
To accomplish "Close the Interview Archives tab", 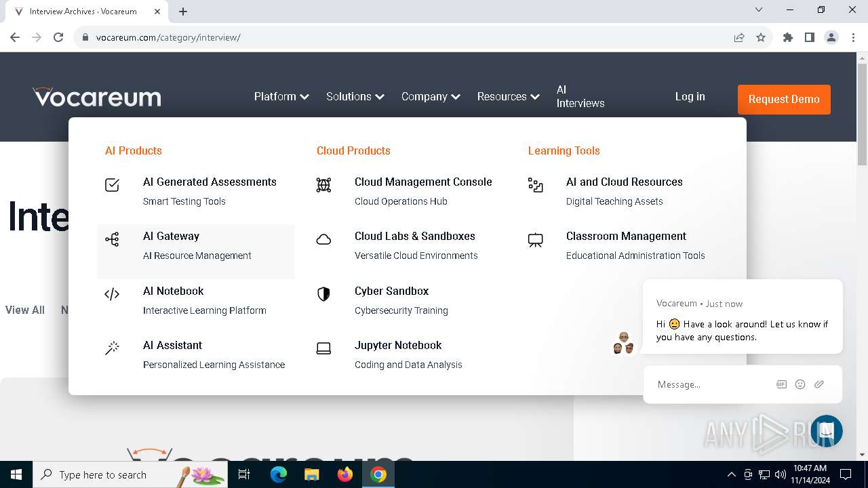I will click(x=157, y=11).
